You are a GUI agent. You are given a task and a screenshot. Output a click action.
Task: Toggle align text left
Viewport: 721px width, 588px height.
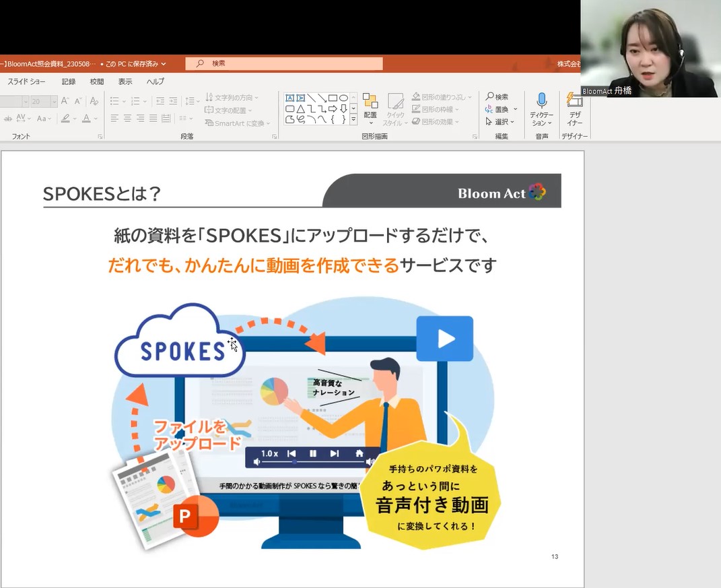click(114, 119)
